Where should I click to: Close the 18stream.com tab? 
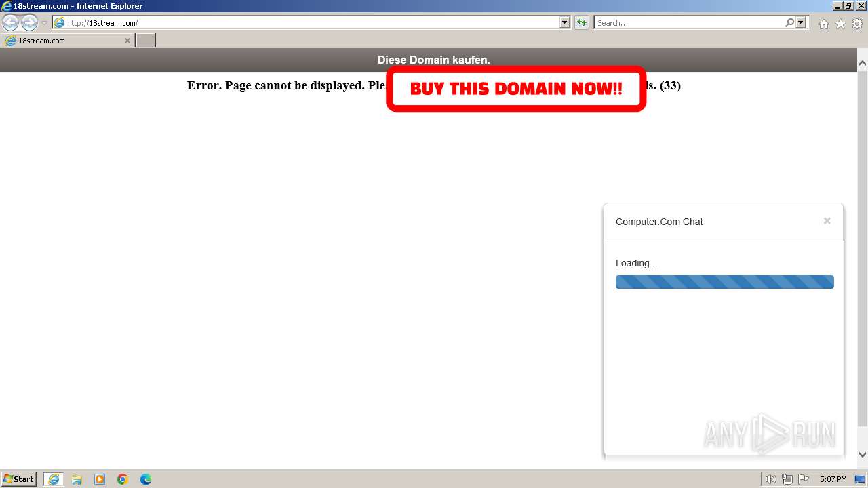click(127, 41)
